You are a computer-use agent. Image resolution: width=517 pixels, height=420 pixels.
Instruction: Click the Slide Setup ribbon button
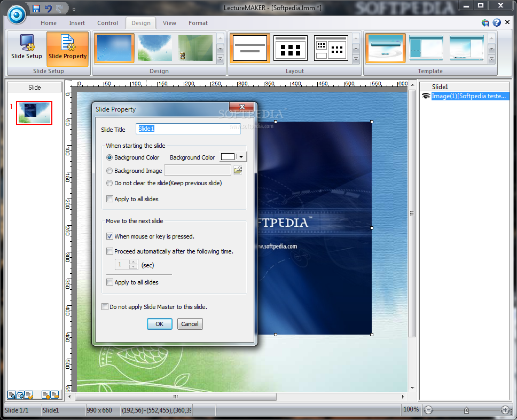(x=26, y=49)
